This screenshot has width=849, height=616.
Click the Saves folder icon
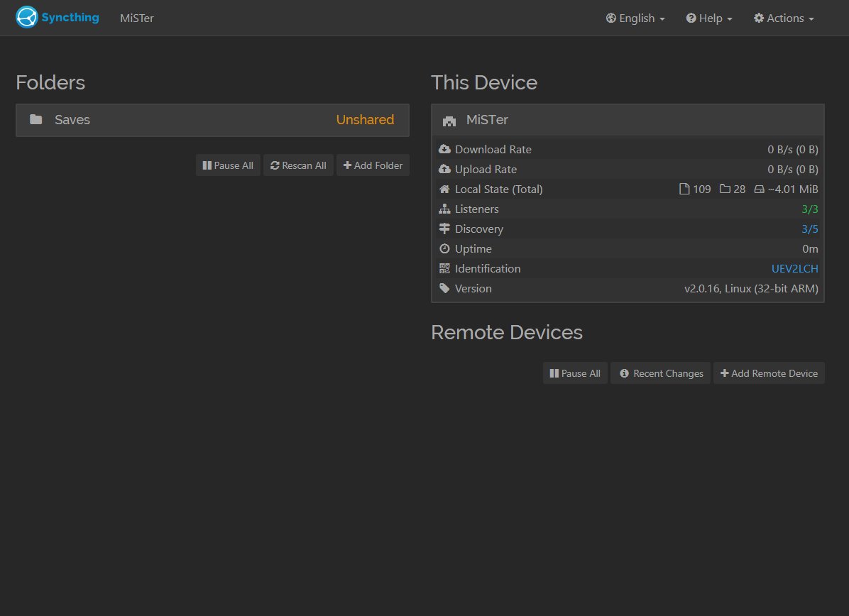point(35,119)
